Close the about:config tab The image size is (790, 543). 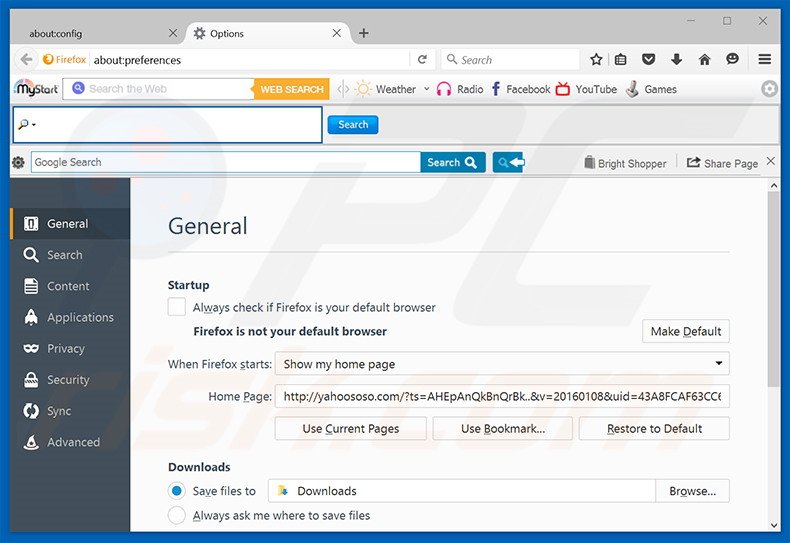pyautogui.click(x=173, y=33)
